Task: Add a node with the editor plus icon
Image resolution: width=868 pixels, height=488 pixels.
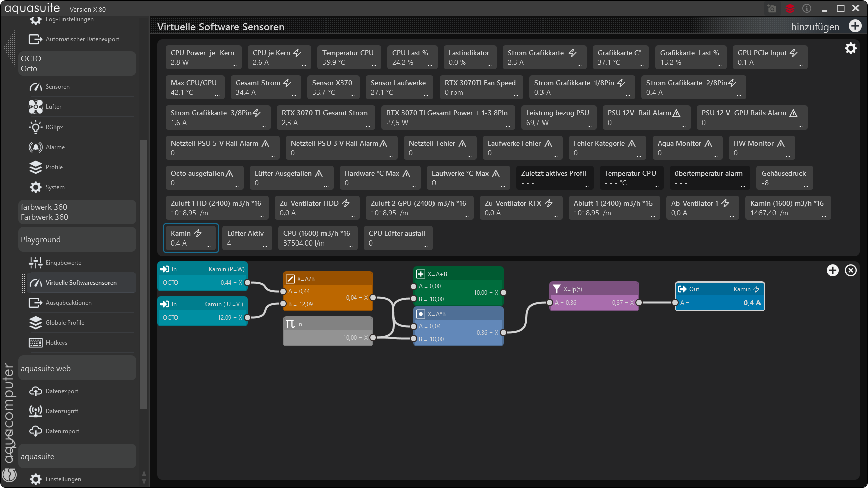Action: 832,270
